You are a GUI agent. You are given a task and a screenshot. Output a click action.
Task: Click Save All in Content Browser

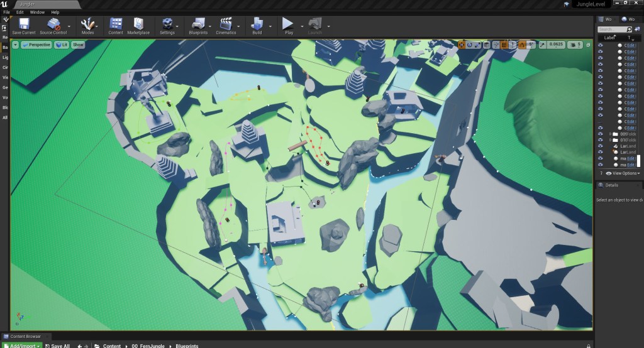[x=57, y=345]
